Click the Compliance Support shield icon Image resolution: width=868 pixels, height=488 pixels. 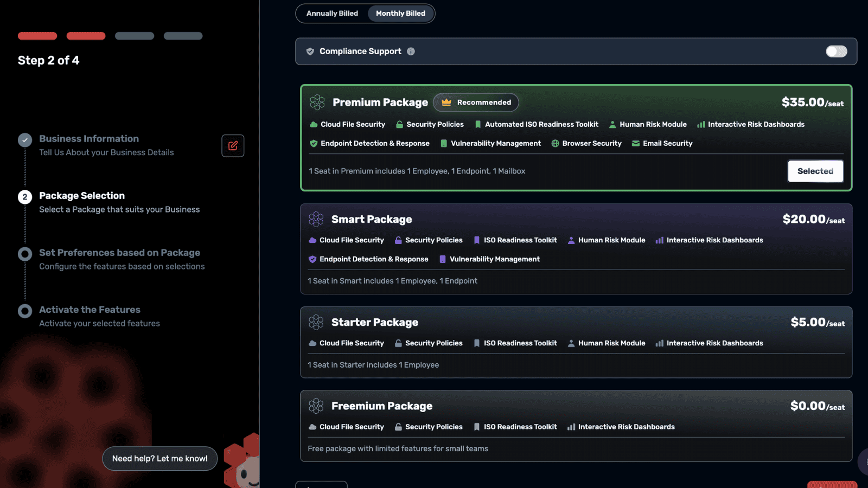tap(310, 52)
